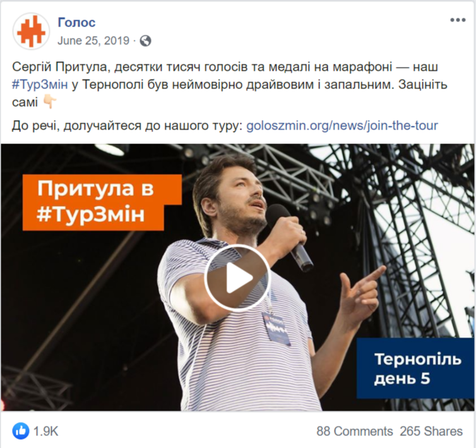The width and height of the screenshot is (476, 448).
Task: Click the Тернопіль день 5 label
Action: (x=415, y=368)
